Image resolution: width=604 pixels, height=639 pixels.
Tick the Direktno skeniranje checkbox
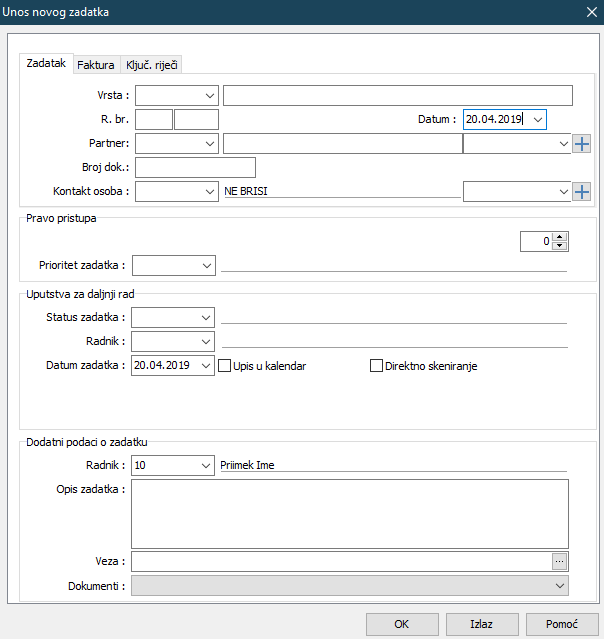click(377, 366)
